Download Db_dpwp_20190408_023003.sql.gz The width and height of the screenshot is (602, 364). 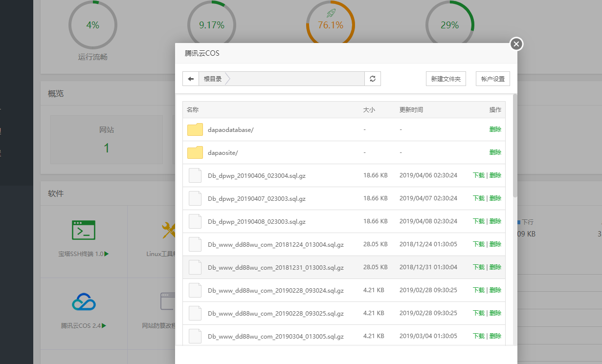[479, 221]
